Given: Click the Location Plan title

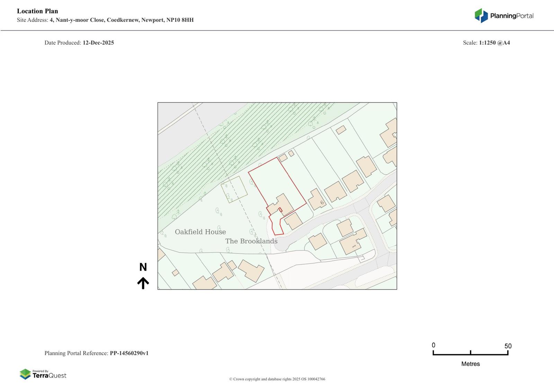Looking at the screenshot, I should tap(37, 11).
